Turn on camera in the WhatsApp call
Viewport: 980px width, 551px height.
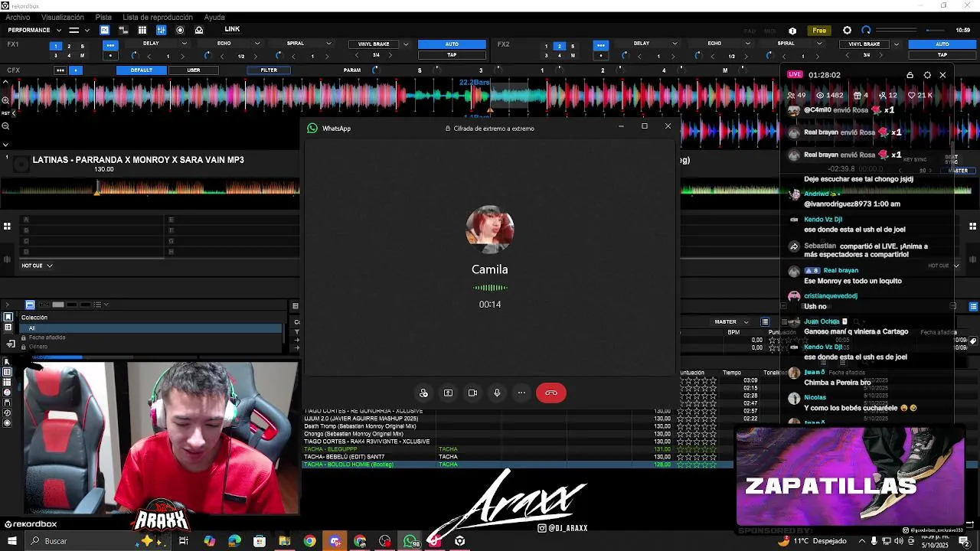coord(472,393)
